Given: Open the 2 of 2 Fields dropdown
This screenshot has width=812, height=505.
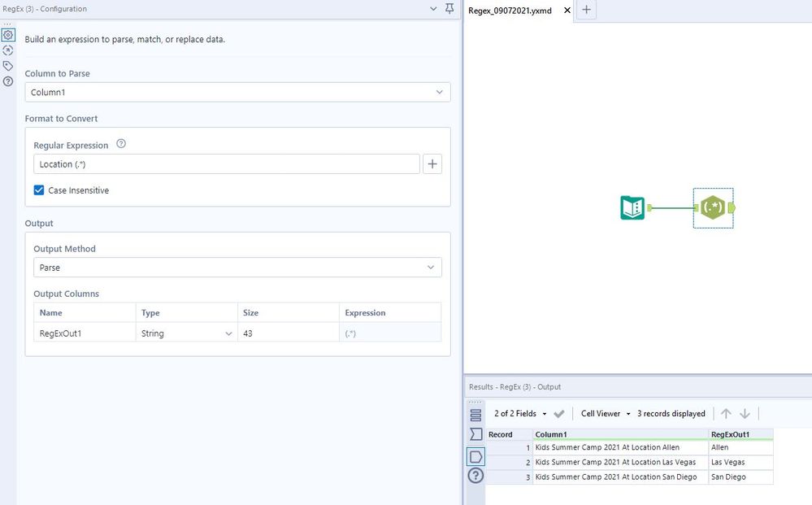Looking at the screenshot, I should (520, 413).
